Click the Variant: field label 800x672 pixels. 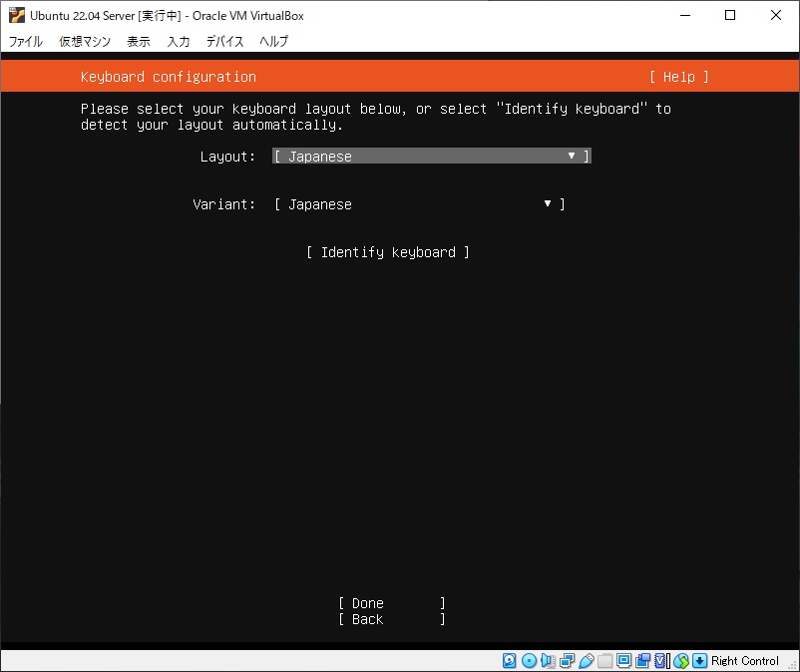224,204
